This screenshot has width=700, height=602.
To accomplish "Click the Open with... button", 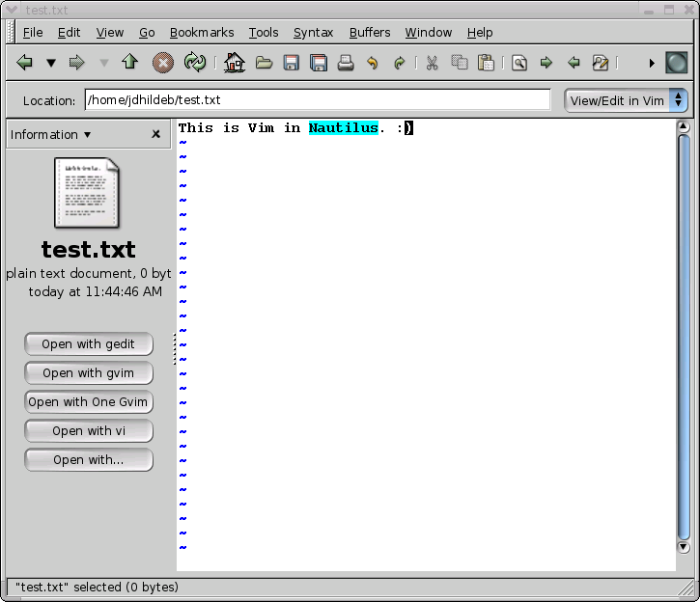I will point(89,460).
